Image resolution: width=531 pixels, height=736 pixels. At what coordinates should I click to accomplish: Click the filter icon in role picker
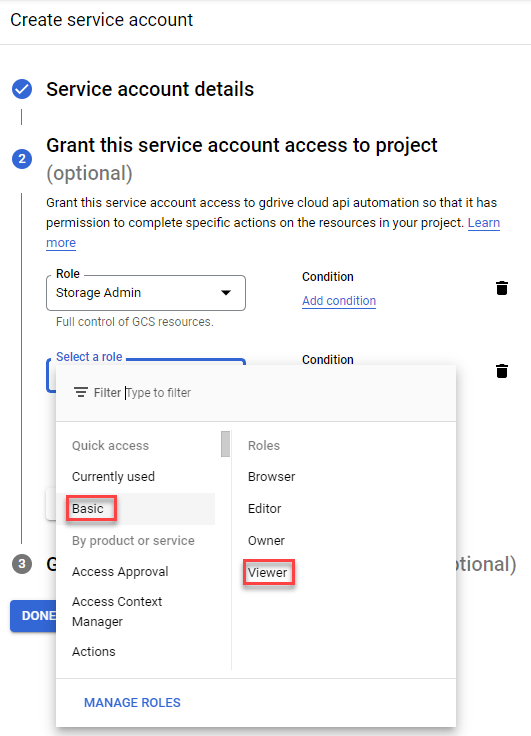(81, 392)
